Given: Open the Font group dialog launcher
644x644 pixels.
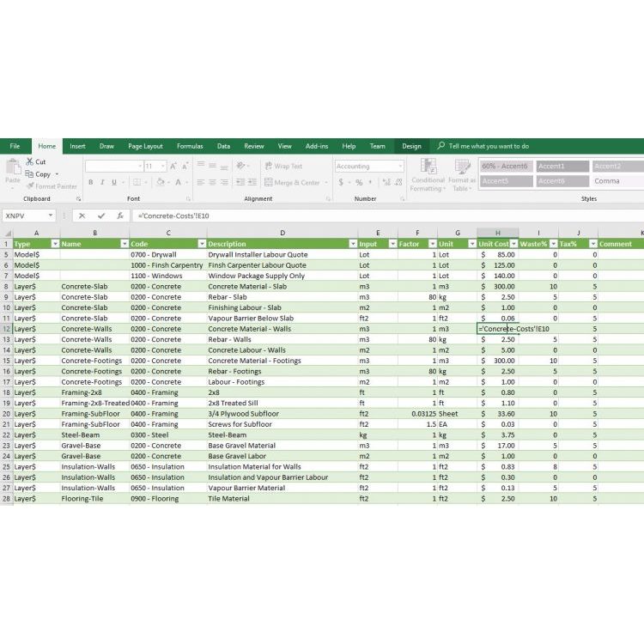Looking at the screenshot, I should tap(189, 199).
